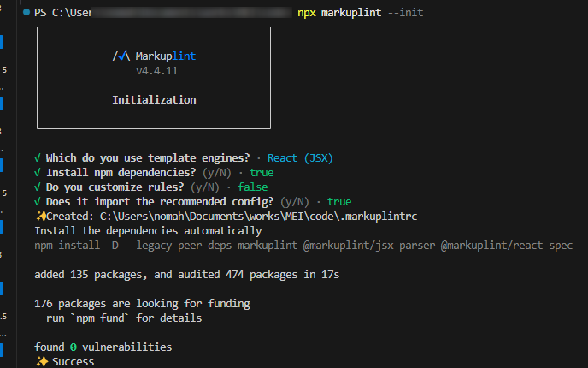Click 'found 0 vulnerabilities' line

pyautogui.click(x=103, y=347)
